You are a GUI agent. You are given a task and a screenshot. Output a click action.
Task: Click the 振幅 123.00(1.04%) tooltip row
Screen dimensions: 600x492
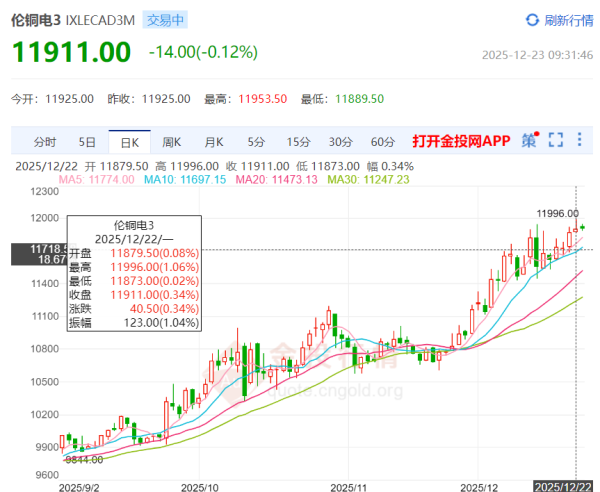[x=134, y=323]
